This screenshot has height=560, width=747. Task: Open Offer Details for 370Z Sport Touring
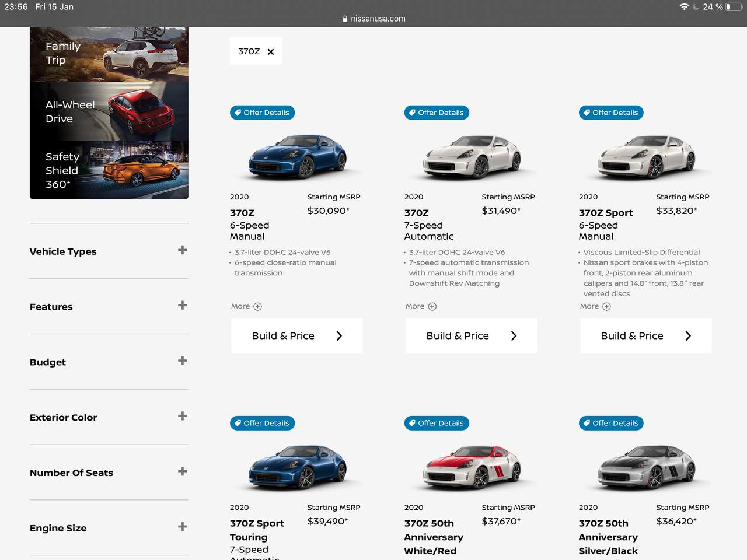point(262,423)
